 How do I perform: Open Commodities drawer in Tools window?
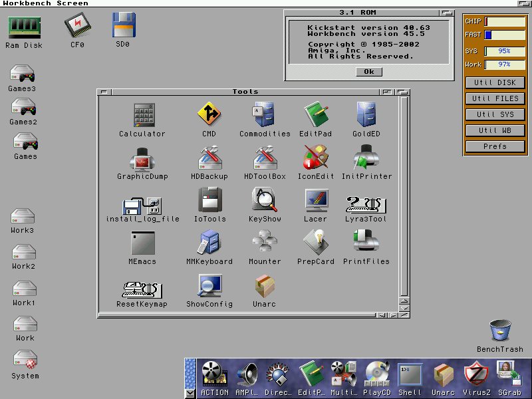pos(264,114)
